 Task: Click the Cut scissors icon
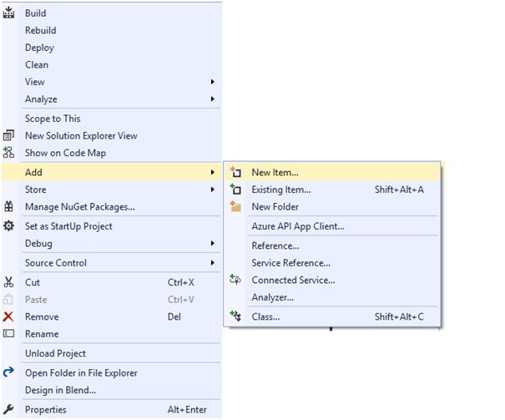pyautogui.click(x=9, y=282)
